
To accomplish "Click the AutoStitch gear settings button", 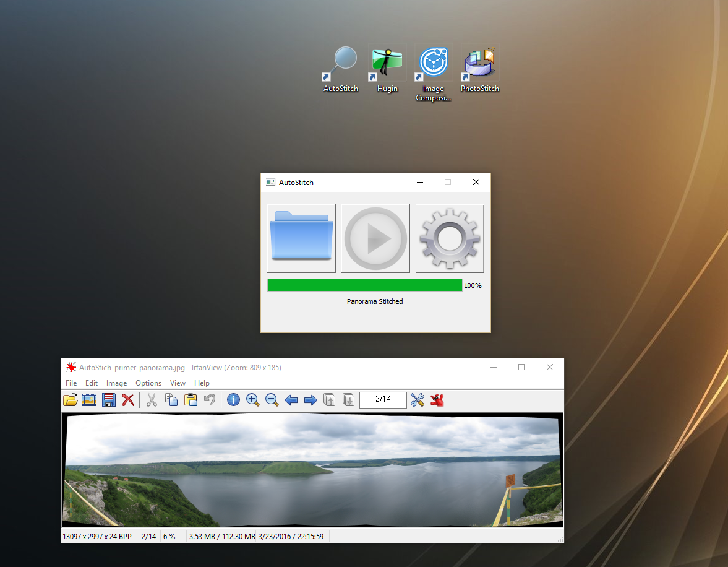I will 450,238.
